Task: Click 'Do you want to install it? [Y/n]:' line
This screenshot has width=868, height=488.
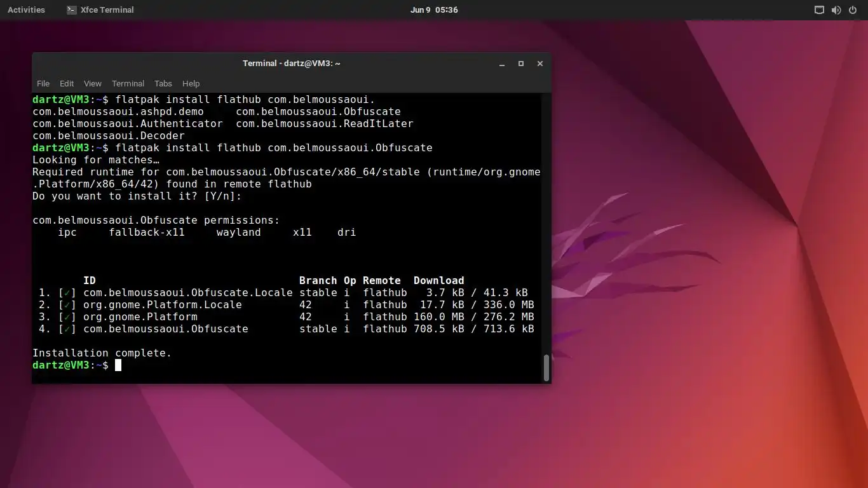Action: [137, 196]
